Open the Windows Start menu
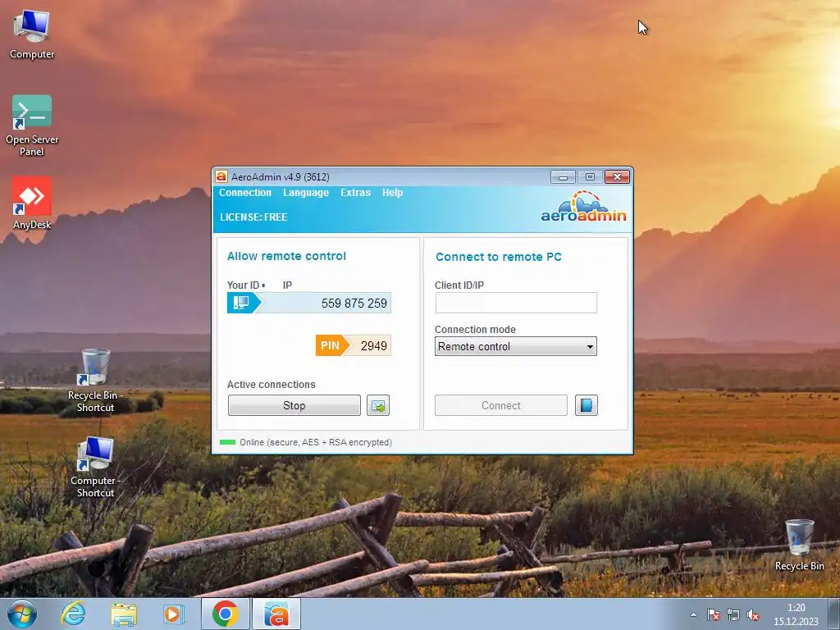The width and height of the screenshot is (840, 630). pos(21,614)
